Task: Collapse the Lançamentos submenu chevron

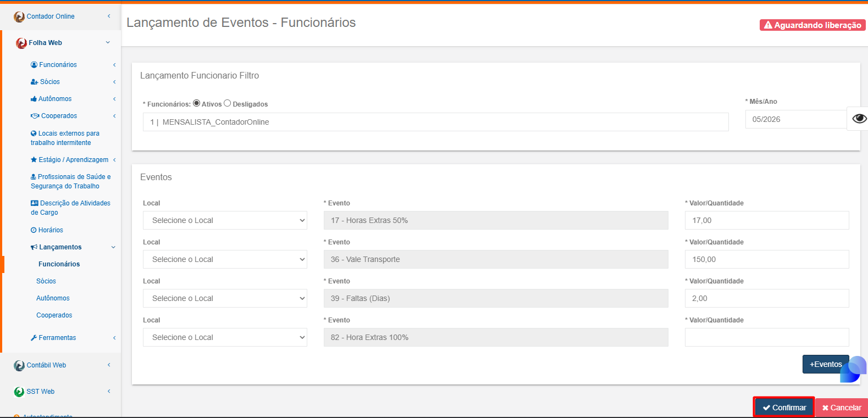Action: coord(113,247)
